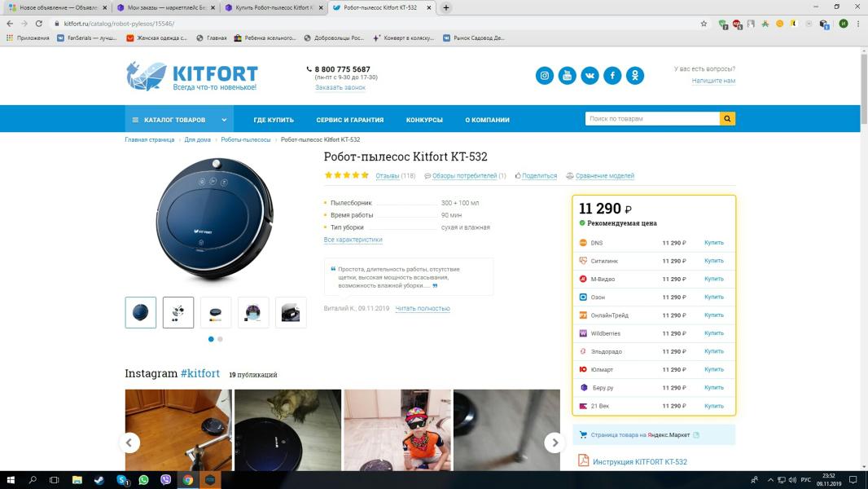Select first carousel page dot
The height and width of the screenshot is (489, 868).
tap(211, 339)
